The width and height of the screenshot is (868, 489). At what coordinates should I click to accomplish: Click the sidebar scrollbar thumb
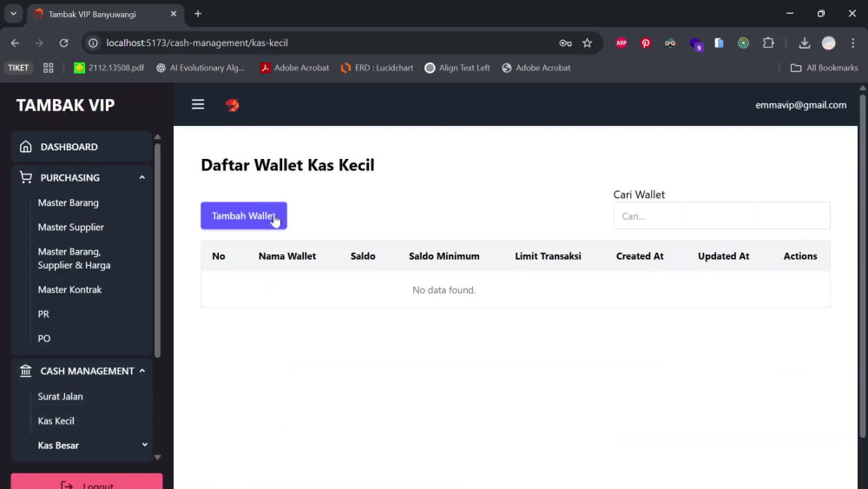[x=158, y=249]
